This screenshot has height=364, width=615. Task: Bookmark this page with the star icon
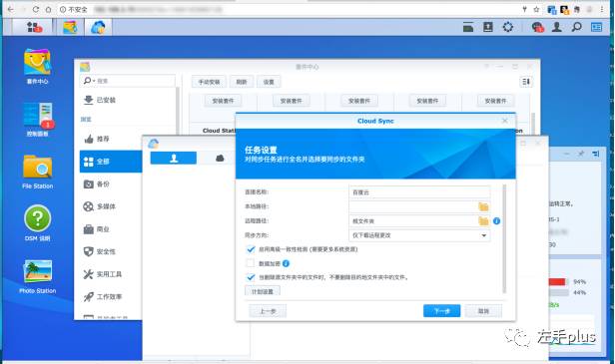tap(536, 9)
